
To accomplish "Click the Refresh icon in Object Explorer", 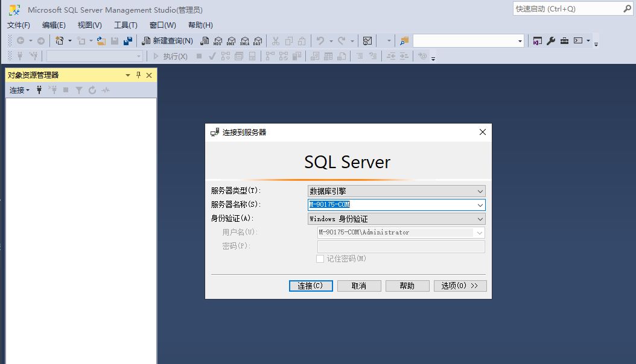I will [x=92, y=90].
